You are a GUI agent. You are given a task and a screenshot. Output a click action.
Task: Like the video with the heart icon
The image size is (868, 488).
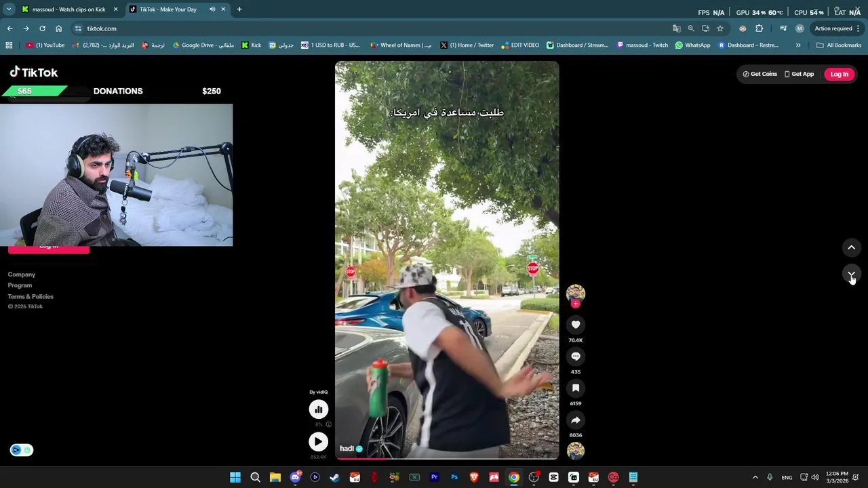[576, 325]
